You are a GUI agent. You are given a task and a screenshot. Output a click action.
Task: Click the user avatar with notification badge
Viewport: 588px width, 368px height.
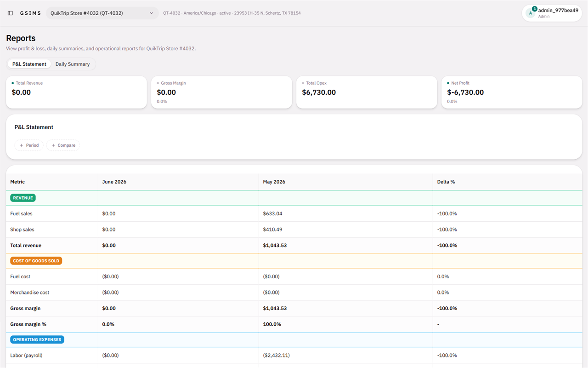tap(531, 13)
